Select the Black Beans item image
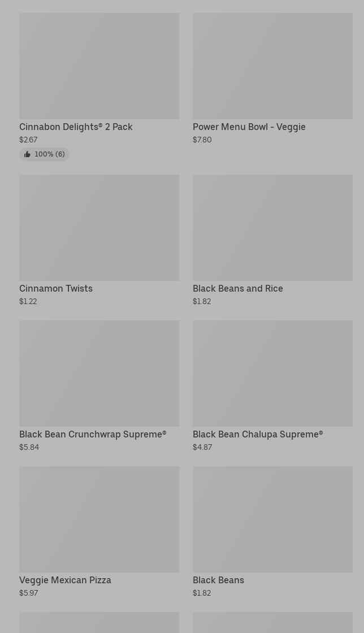This screenshot has width=364, height=633. [272, 519]
